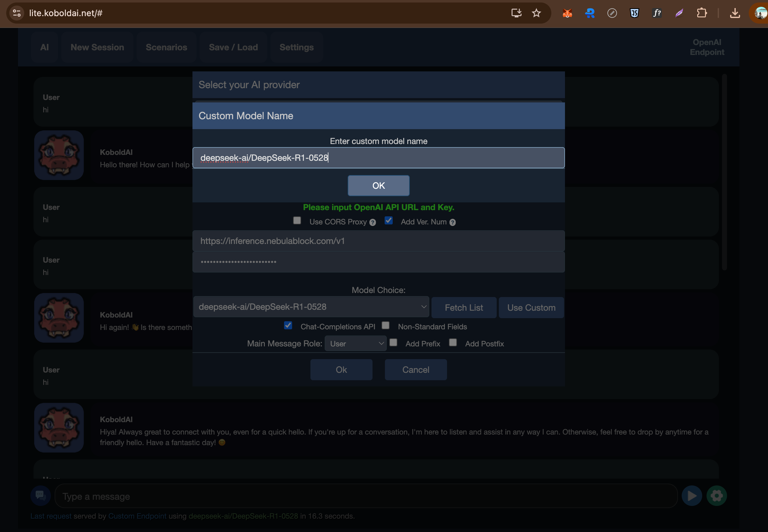Open the New Session menu item

tap(97, 47)
